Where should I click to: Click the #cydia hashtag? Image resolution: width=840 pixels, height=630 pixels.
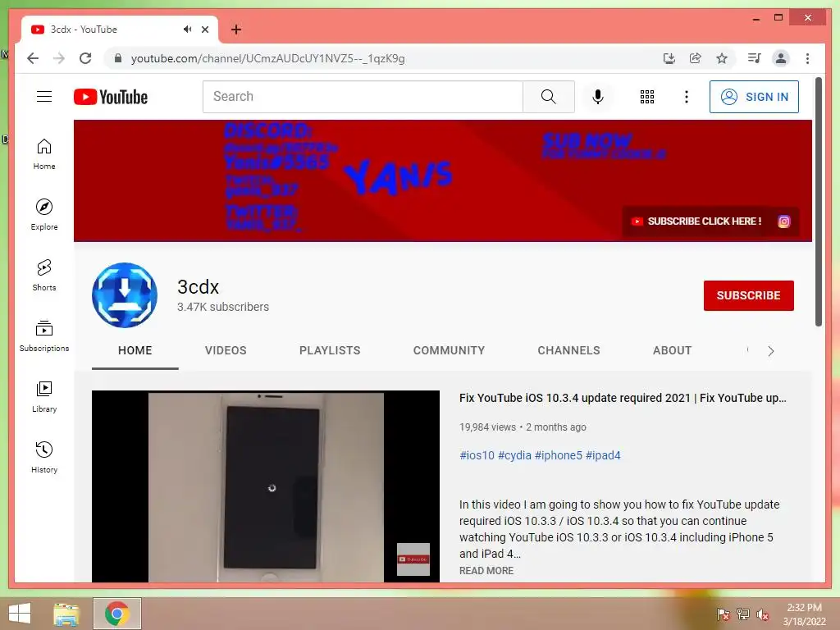click(x=514, y=455)
